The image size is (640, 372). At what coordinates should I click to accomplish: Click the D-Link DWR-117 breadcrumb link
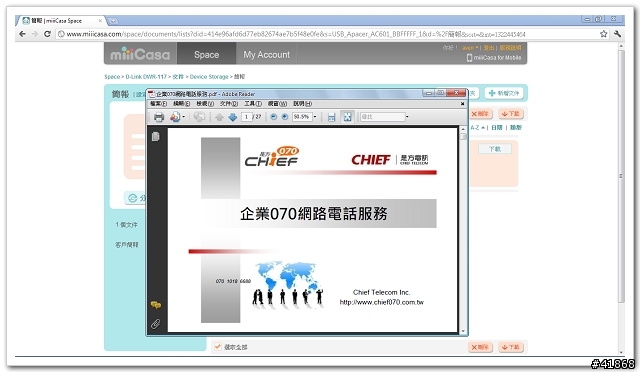pos(146,77)
